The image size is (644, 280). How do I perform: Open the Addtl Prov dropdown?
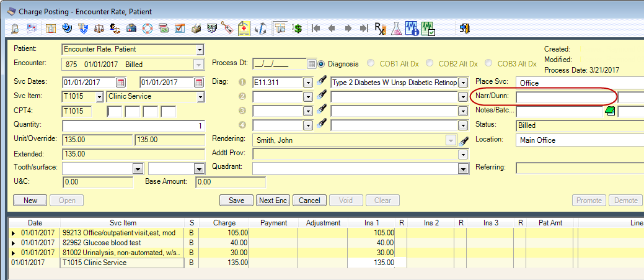click(x=463, y=155)
